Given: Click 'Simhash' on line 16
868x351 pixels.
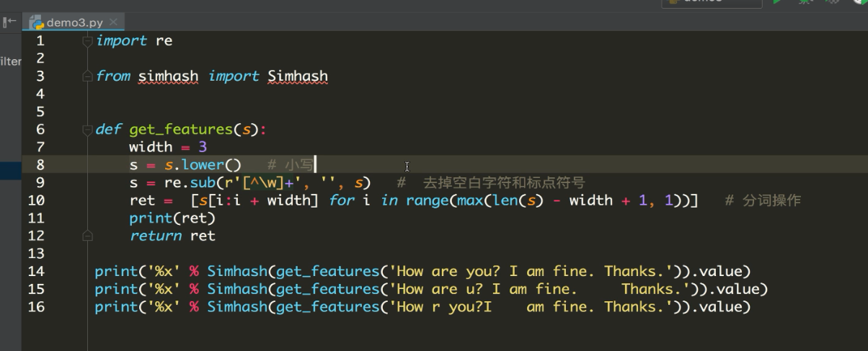Looking at the screenshot, I should coord(237,307).
